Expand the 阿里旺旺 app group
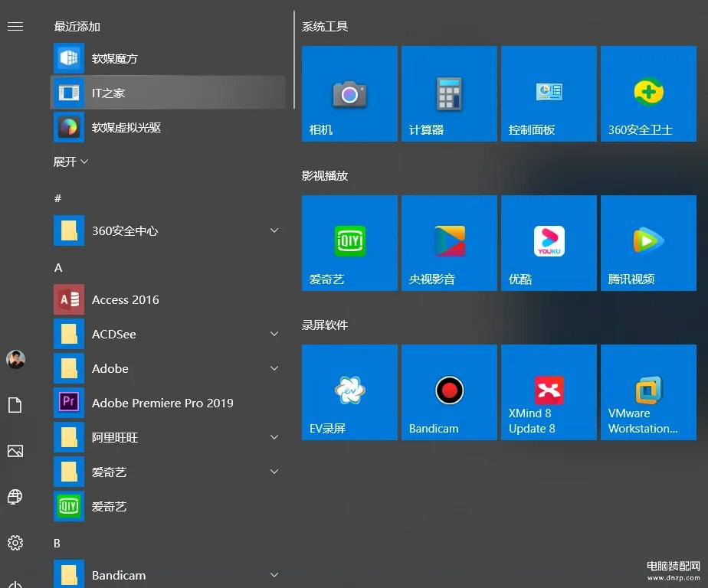The height and width of the screenshot is (588, 708). (x=274, y=437)
